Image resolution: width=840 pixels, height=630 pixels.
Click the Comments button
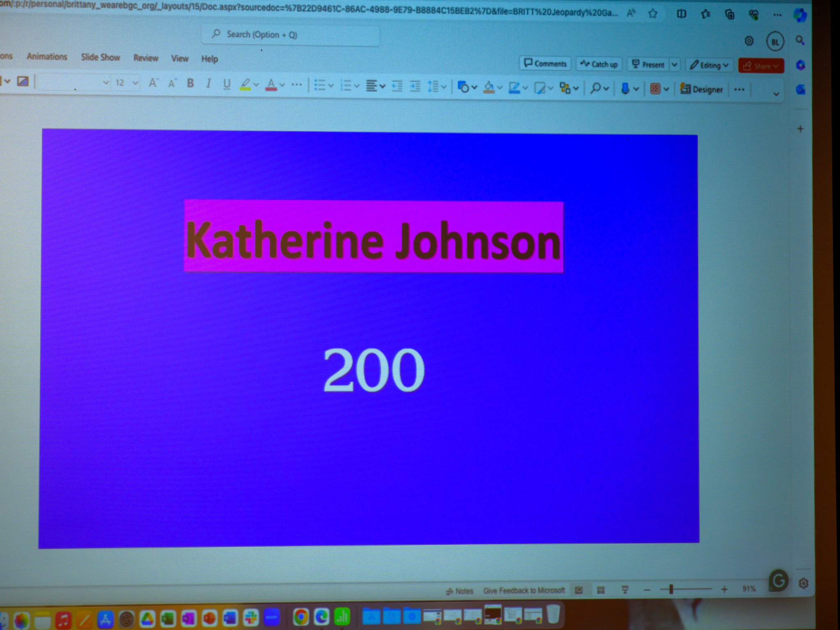point(546,64)
